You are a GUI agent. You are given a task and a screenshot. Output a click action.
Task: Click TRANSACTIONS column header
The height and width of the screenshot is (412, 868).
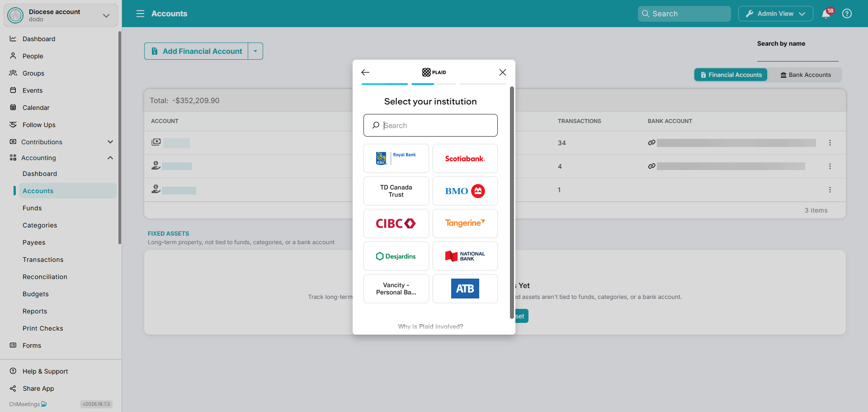(x=579, y=121)
